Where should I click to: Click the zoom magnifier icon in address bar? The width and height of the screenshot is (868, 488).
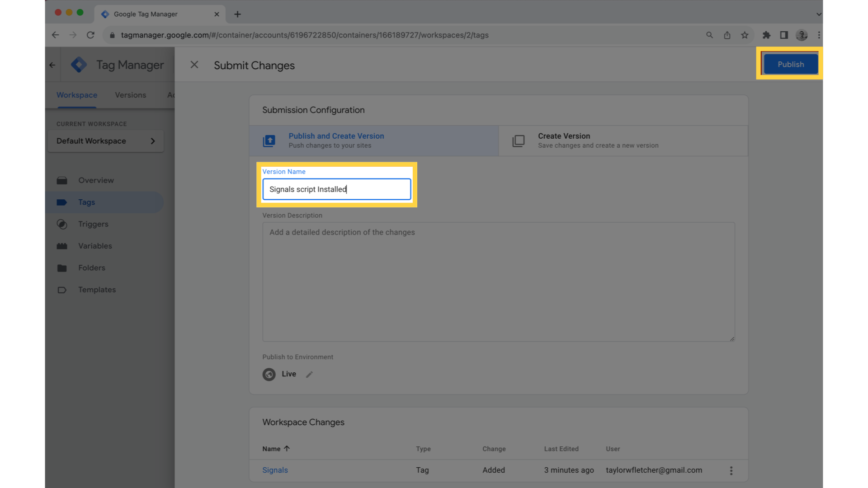709,35
